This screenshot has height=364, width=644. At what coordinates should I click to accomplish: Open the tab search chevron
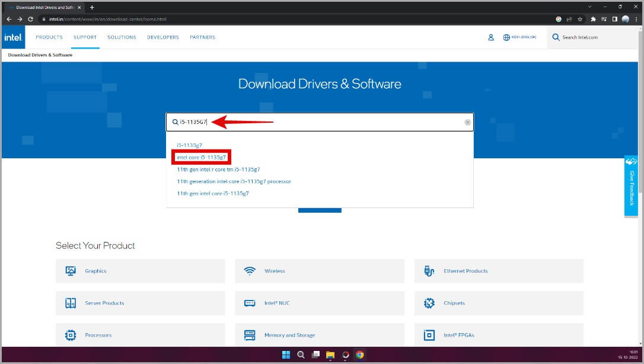pyautogui.click(x=590, y=7)
